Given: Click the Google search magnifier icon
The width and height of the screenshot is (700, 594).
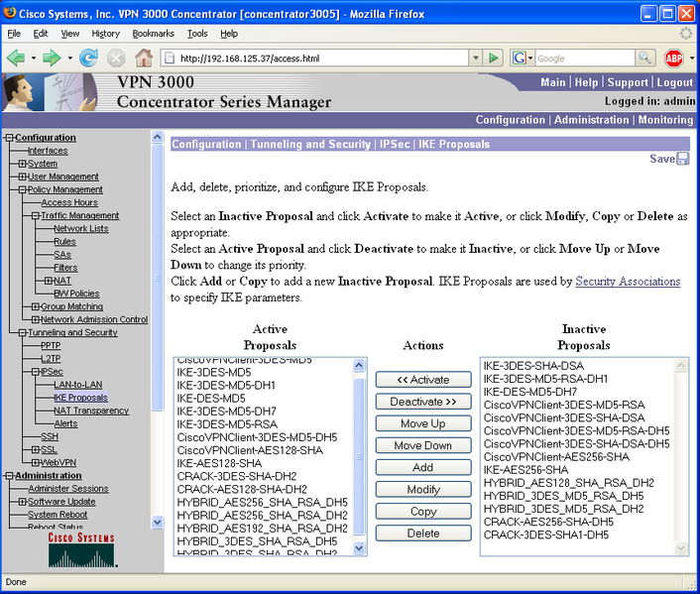Looking at the screenshot, I should [x=645, y=59].
